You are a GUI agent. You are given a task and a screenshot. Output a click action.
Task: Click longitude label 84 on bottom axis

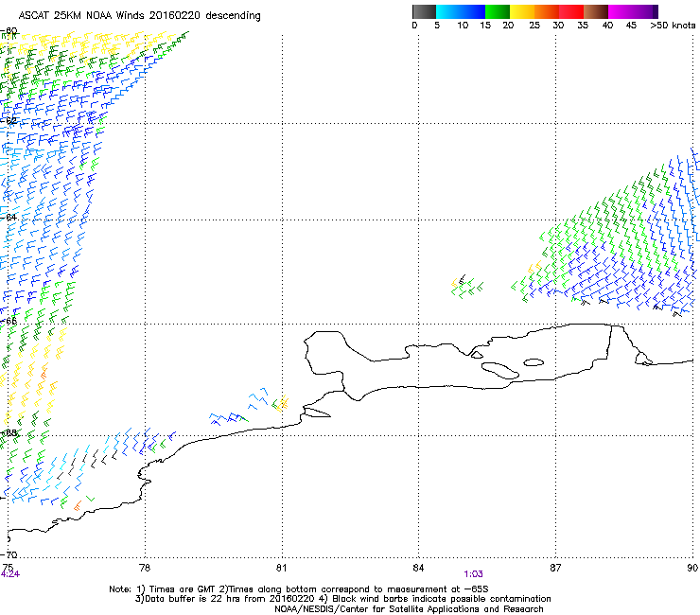pyautogui.click(x=418, y=568)
